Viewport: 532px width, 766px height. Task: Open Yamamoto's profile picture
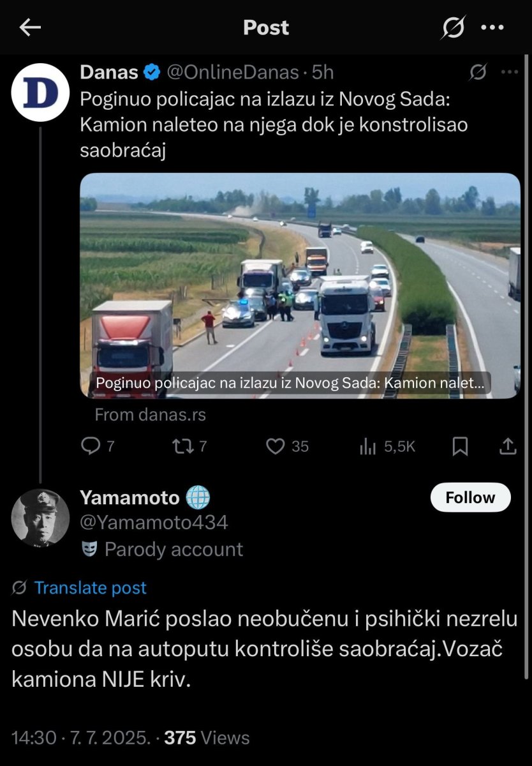pyautogui.click(x=40, y=518)
